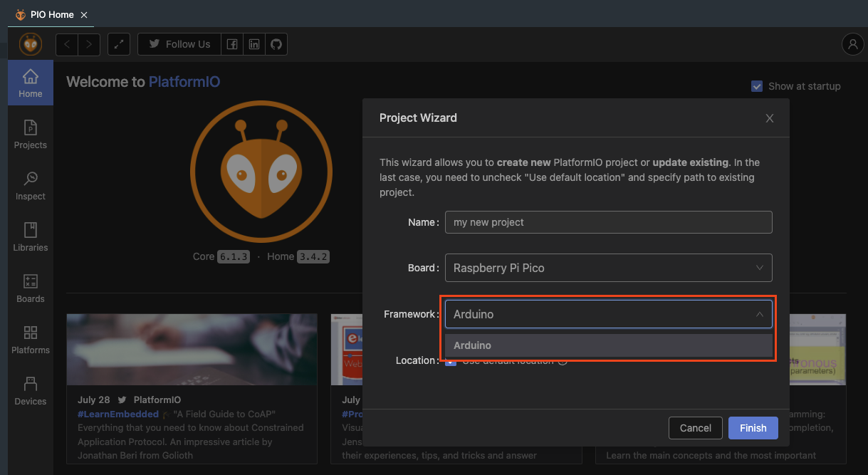Viewport: 868px width, 475px height.
Task: Open the Facebook icon link
Action: (232, 44)
